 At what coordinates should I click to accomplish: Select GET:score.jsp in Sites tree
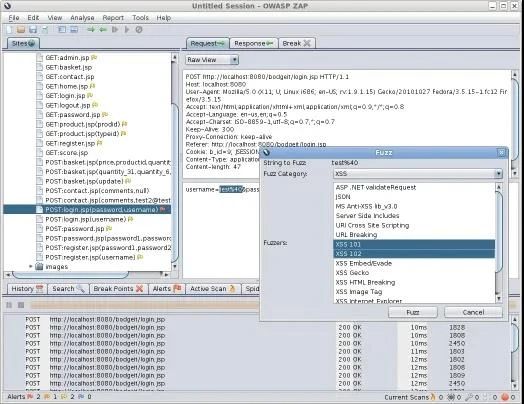pyautogui.click(x=67, y=153)
